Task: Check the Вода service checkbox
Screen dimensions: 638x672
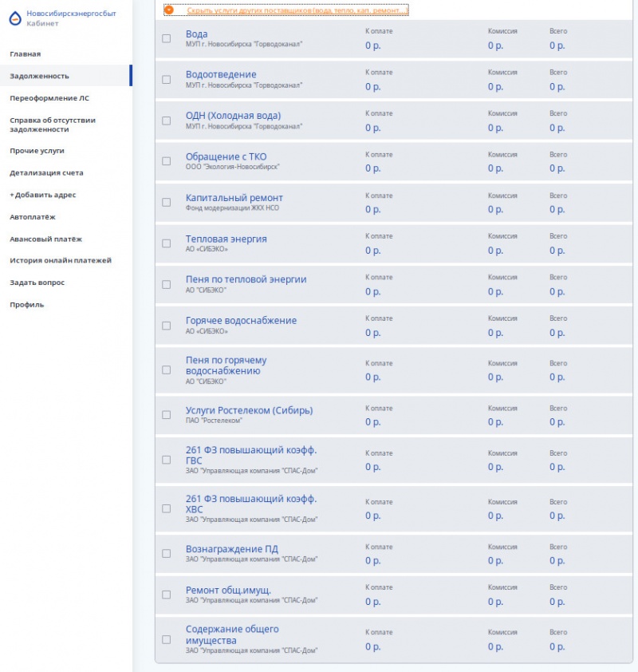Action: [x=166, y=38]
